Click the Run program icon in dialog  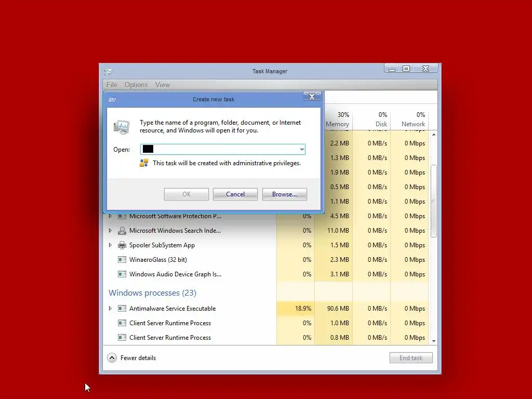point(122,127)
